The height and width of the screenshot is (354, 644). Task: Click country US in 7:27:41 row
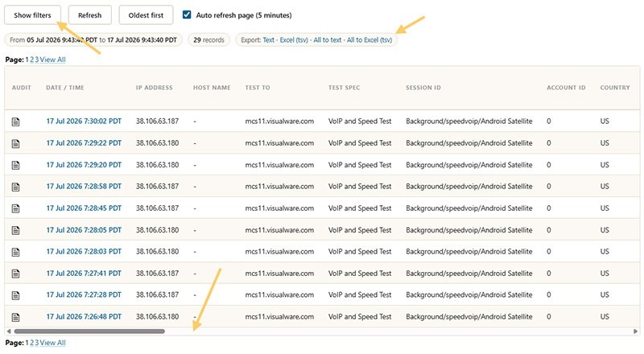tap(605, 273)
